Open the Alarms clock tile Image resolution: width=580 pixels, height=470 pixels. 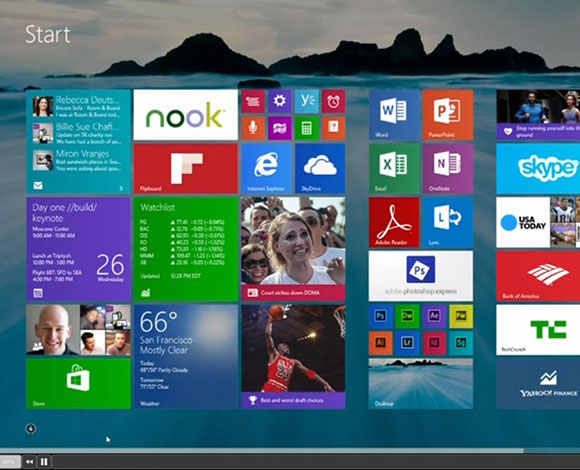(333, 101)
